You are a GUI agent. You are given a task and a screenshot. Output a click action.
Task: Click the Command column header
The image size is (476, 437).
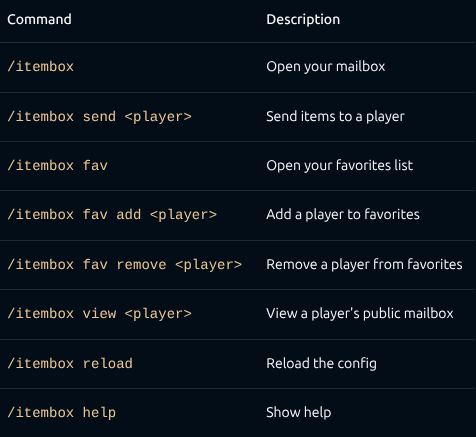pyautogui.click(x=39, y=19)
